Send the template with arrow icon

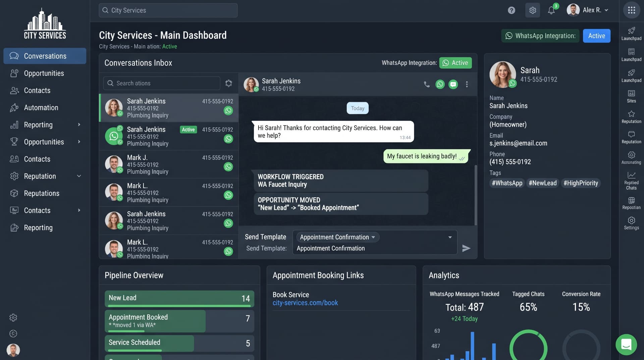click(466, 248)
